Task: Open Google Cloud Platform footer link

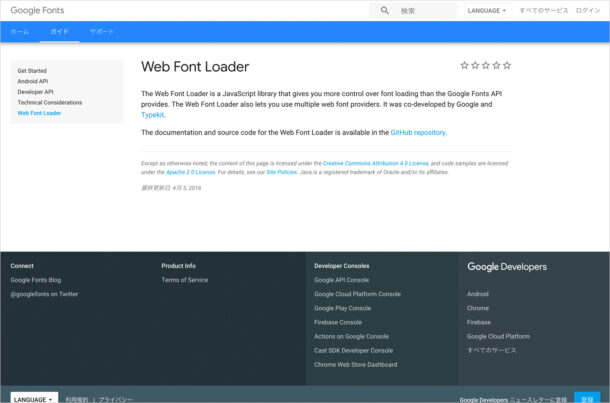Action: (x=498, y=336)
